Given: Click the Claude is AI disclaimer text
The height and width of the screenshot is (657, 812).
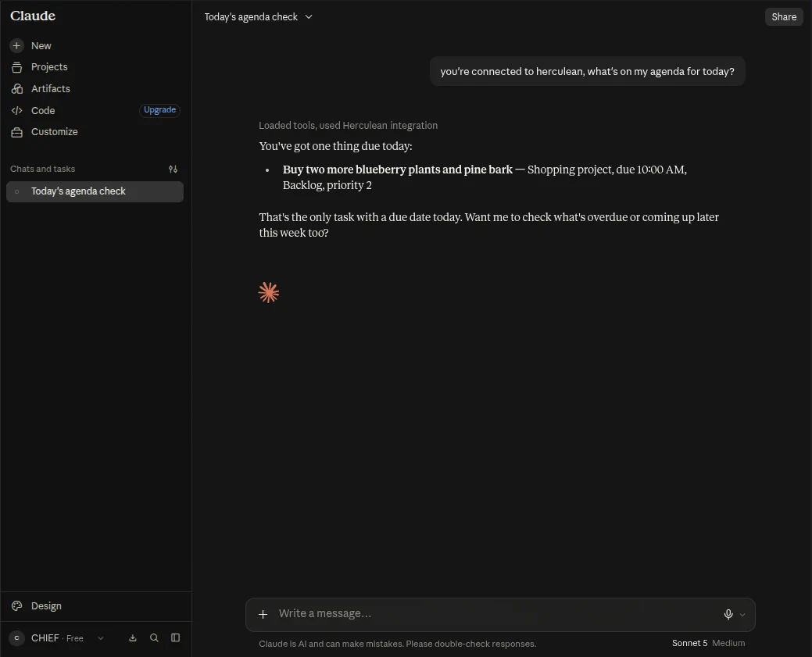Looking at the screenshot, I should [397, 644].
